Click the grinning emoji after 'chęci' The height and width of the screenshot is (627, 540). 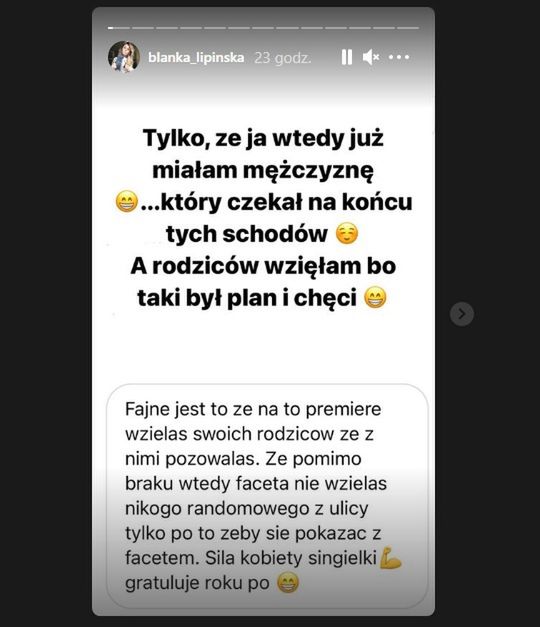pyautogui.click(x=375, y=298)
